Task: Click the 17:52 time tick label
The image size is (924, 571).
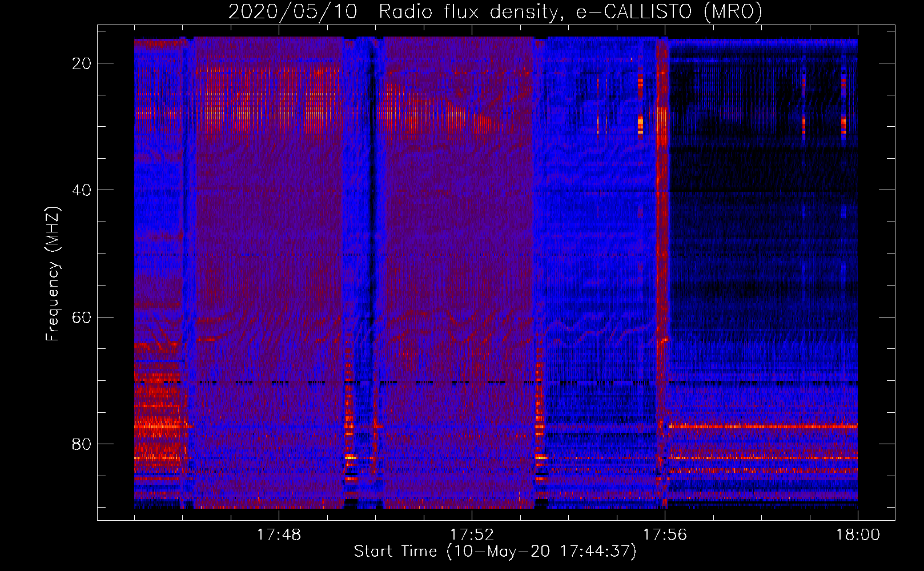Action: [x=472, y=535]
